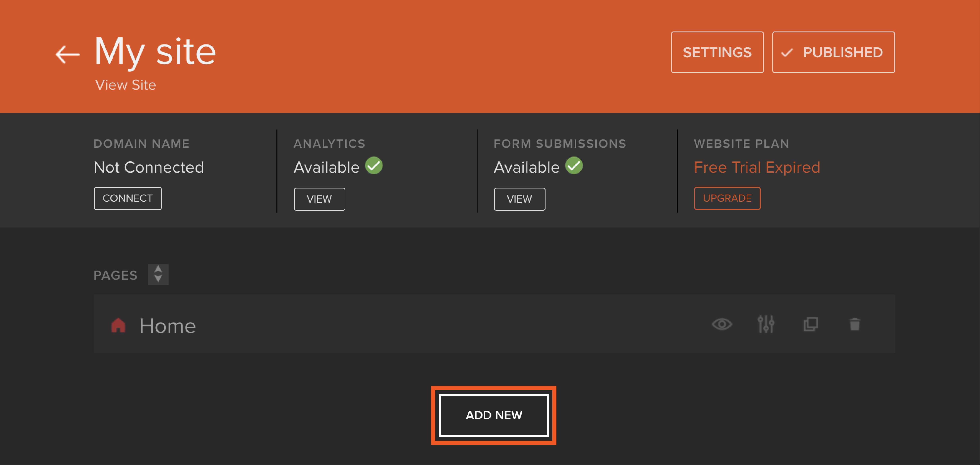Select the Home page row
The height and width of the screenshot is (465, 980).
pos(419,324)
